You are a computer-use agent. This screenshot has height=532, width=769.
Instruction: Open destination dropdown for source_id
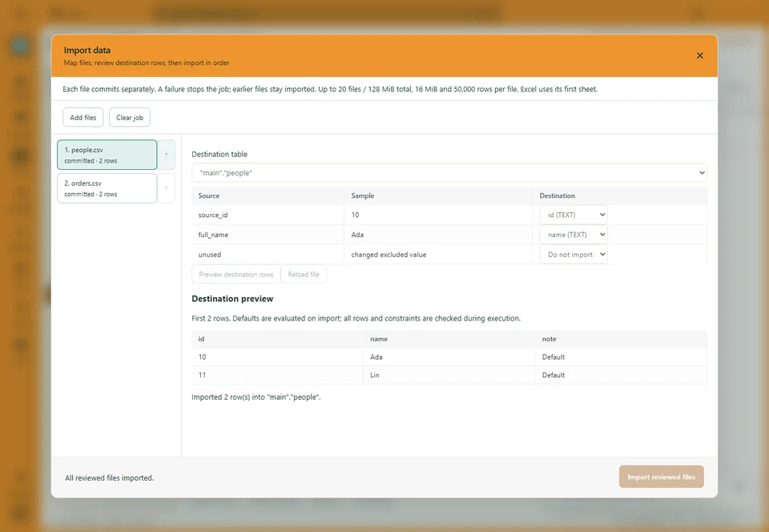tap(574, 215)
